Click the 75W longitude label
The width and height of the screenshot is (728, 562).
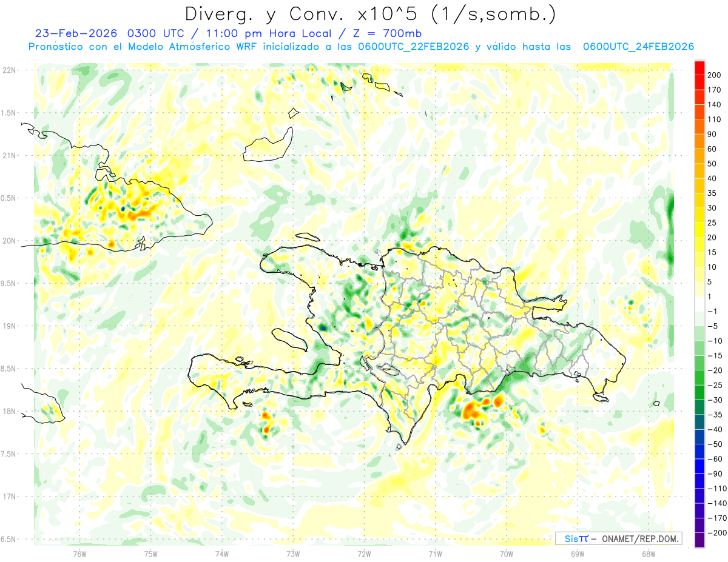(151, 554)
